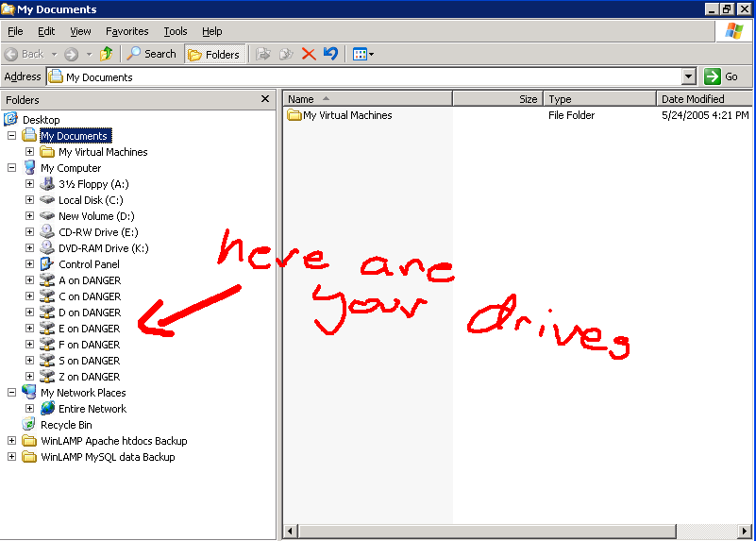Click the blue Undo arrow icon
The image size is (756, 541).
pos(329,54)
